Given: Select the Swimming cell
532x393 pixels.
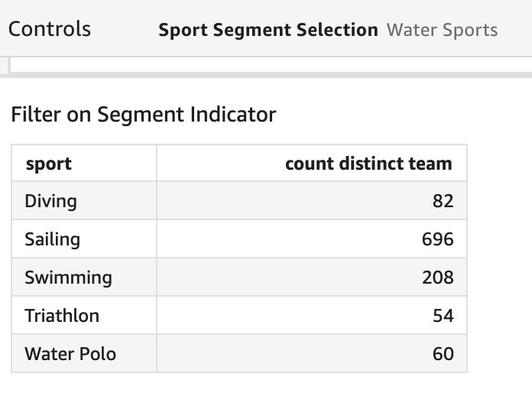Looking at the screenshot, I should pyautogui.click(x=68, y=278).
